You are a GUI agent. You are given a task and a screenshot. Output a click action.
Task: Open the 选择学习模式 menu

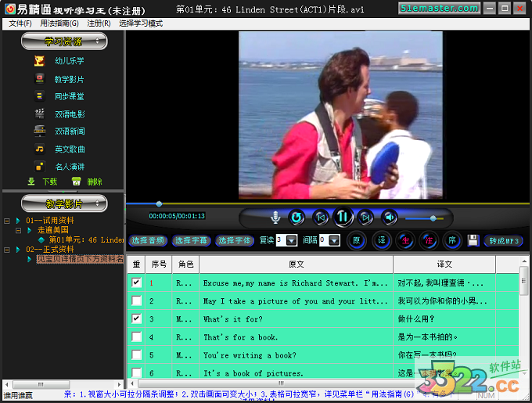(141, 23)
